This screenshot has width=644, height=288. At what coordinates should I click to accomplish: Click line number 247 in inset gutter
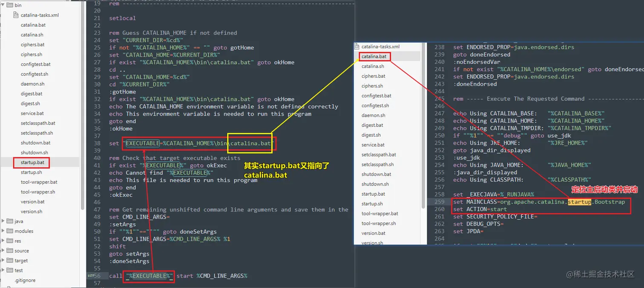tap(439, 113)
